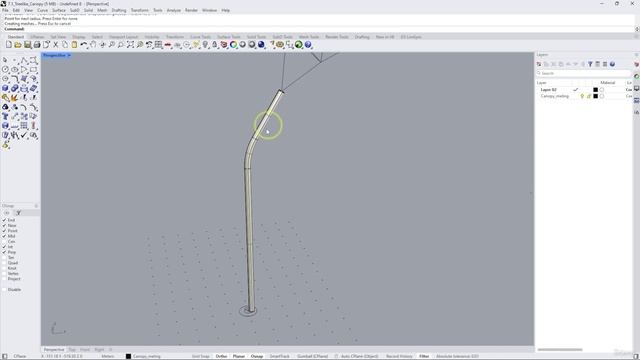
Task: Toggle SmartTrack in the status bar
Action: 280,356
